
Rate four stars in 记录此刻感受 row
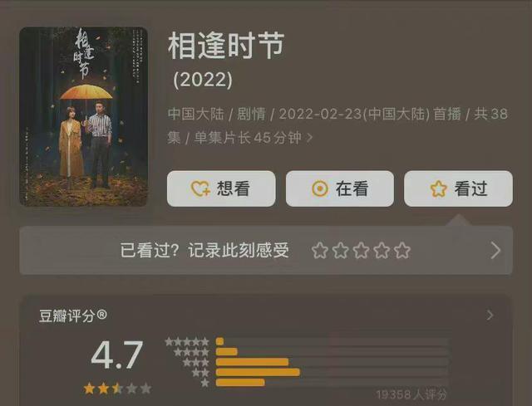tap(382, 251)
